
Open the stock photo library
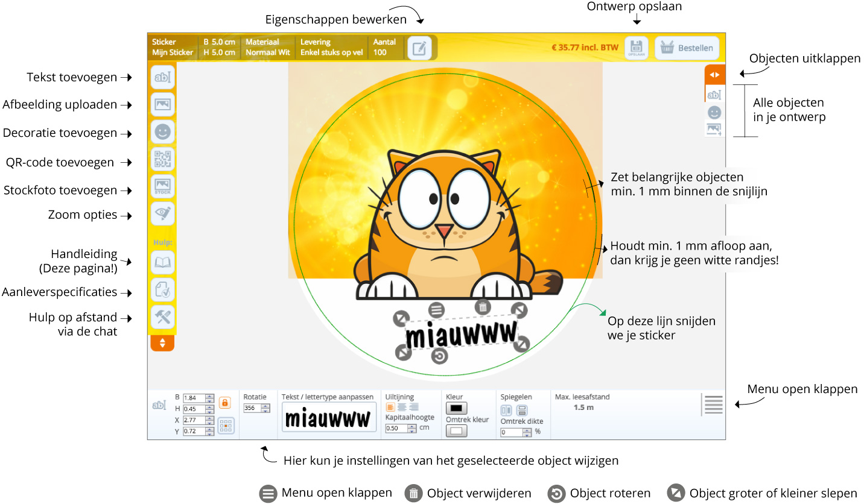tap(162, 187)
